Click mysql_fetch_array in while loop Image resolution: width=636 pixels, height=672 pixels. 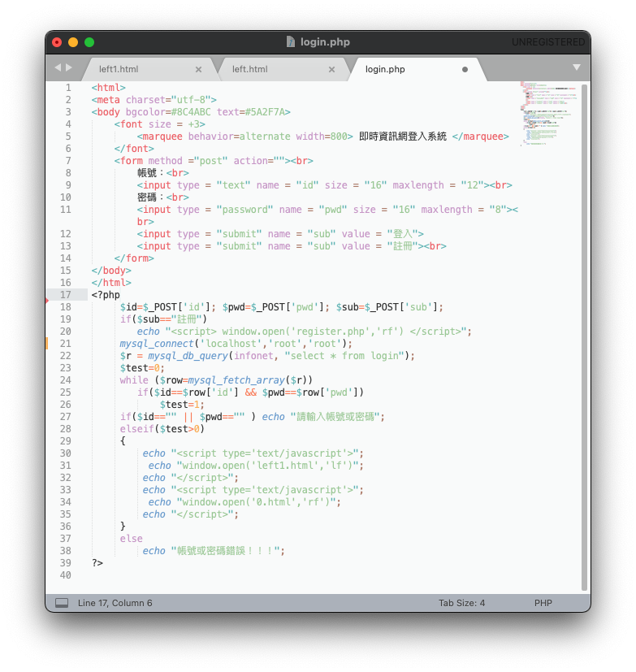[x=236, y=380]
